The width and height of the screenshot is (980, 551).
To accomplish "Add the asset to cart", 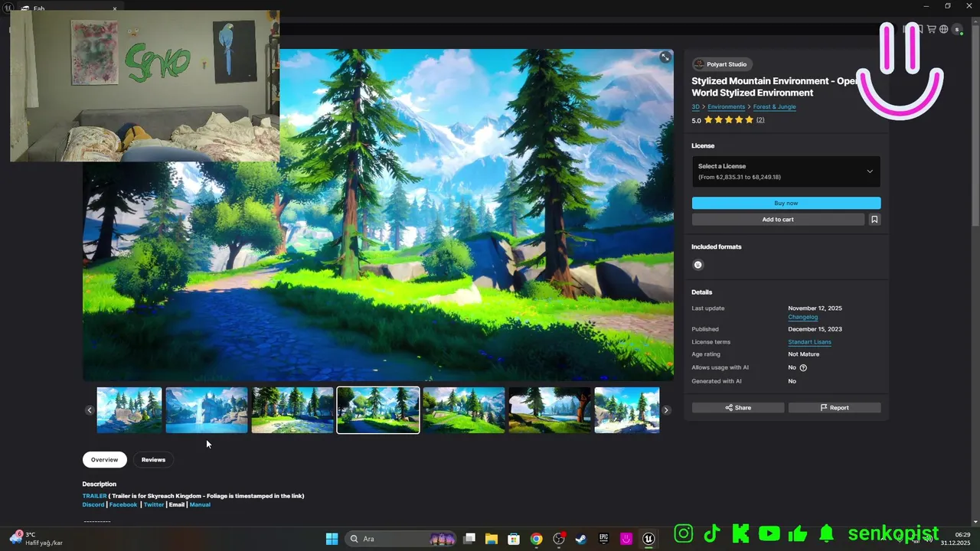I will tap(778, 220).
